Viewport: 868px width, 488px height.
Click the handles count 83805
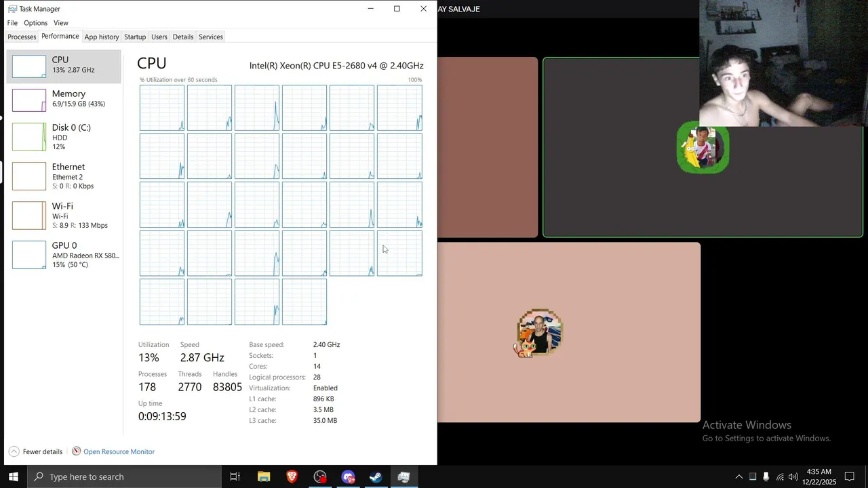click(x=227, y=387)
